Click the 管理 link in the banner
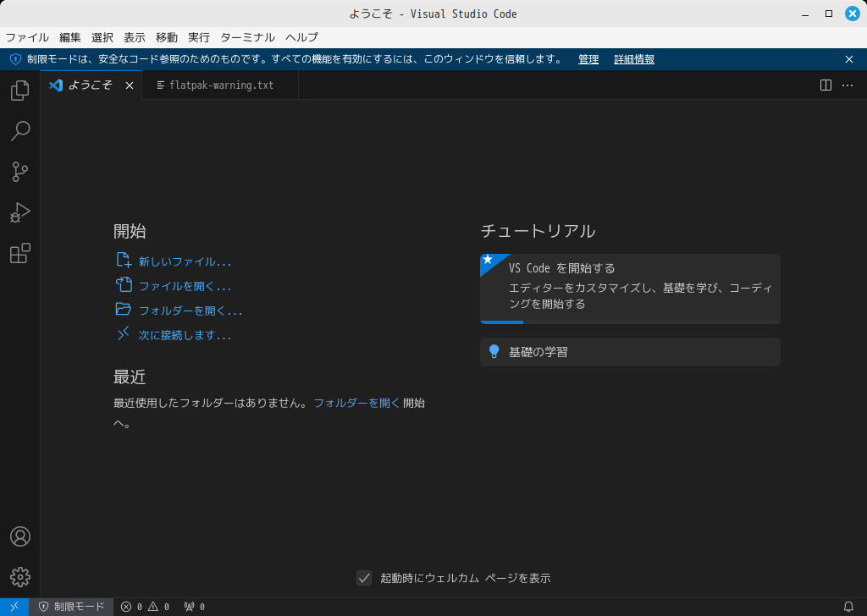Image resolution: width=867 pixels, height=616 pixels. coord(588,59)
